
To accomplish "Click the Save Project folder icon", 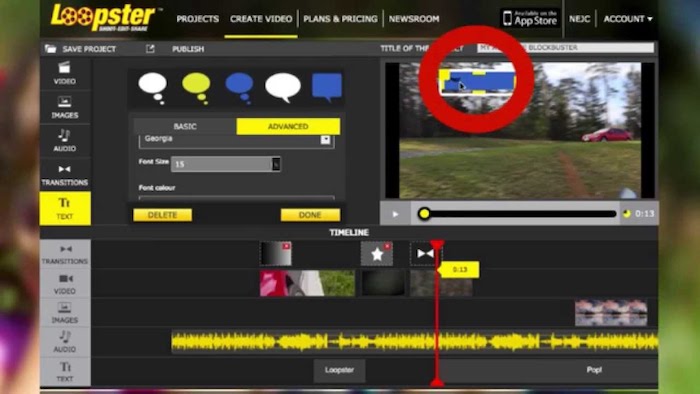I will pyautogui.click(x=50, y=49).
